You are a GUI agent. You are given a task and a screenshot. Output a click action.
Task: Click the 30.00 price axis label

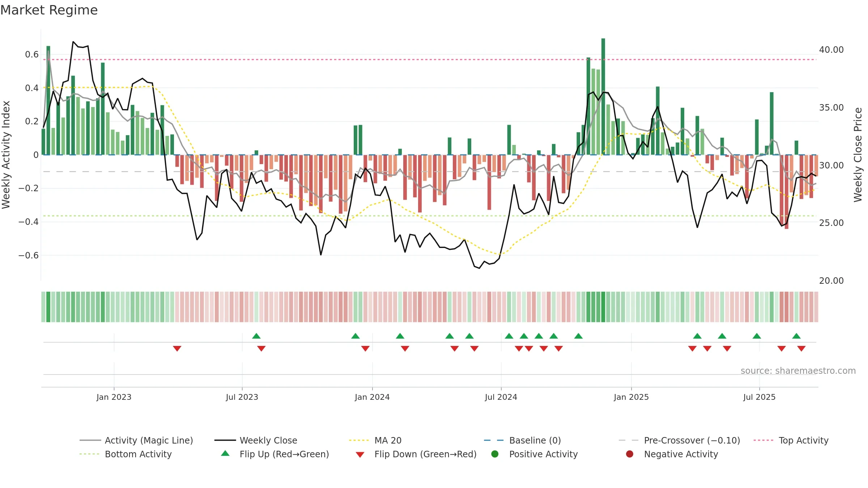(831, 165)
